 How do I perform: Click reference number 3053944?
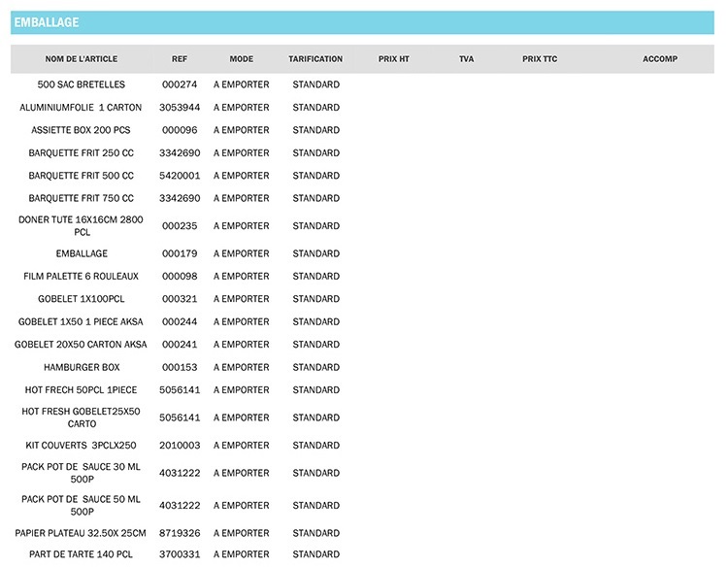click(180, 107)
